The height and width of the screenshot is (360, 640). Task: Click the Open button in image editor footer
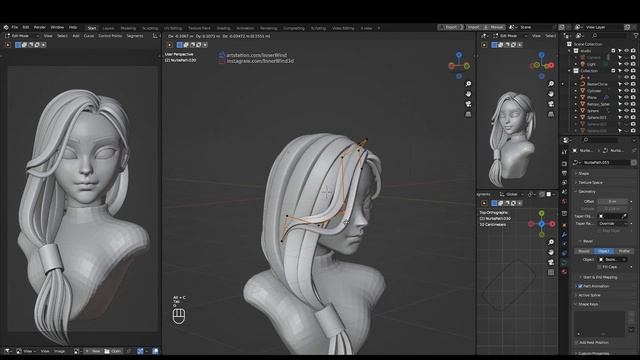click(x=113, y=351)
